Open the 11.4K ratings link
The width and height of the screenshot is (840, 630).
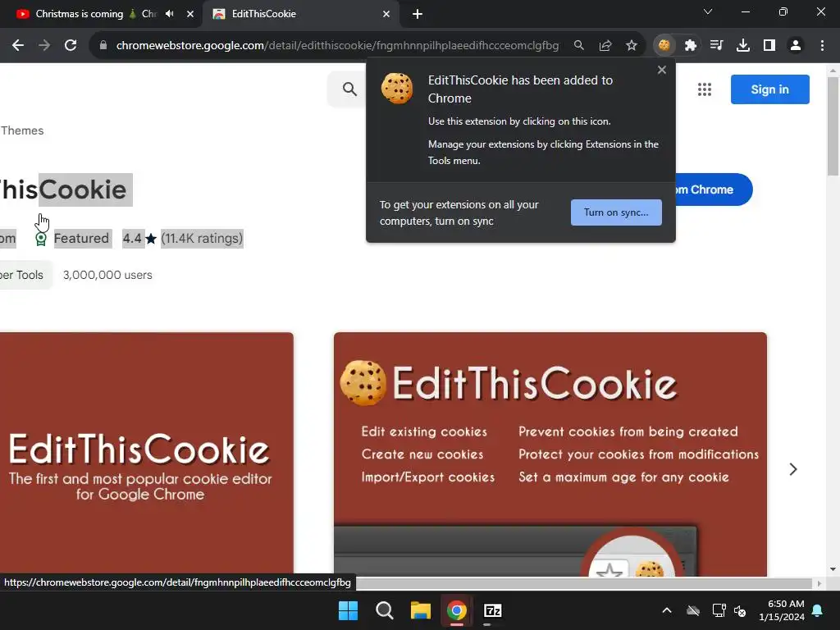pyautogui.click(x=202, y=239)
